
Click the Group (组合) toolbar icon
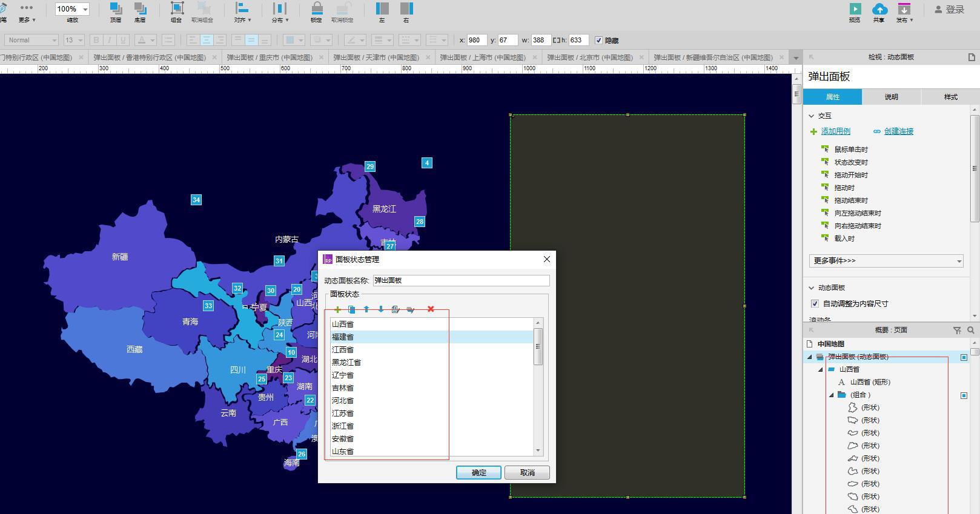tap(177, 8)
